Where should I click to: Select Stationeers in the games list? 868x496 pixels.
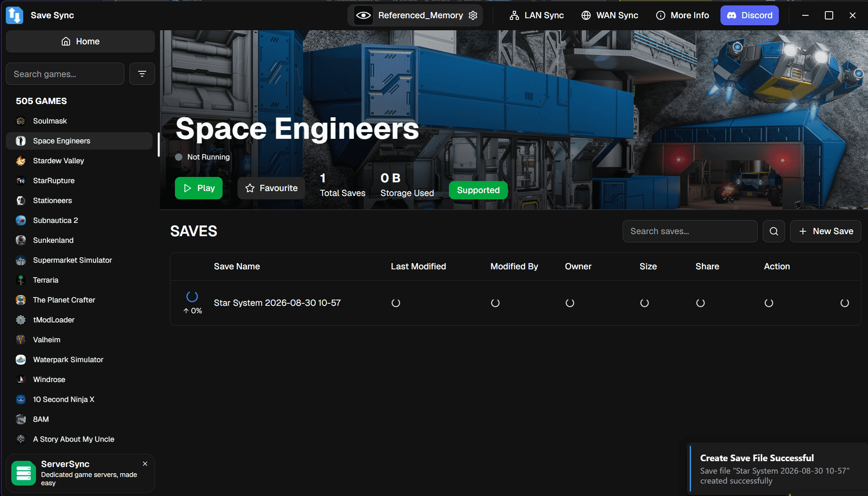click(x=79, y=201)
